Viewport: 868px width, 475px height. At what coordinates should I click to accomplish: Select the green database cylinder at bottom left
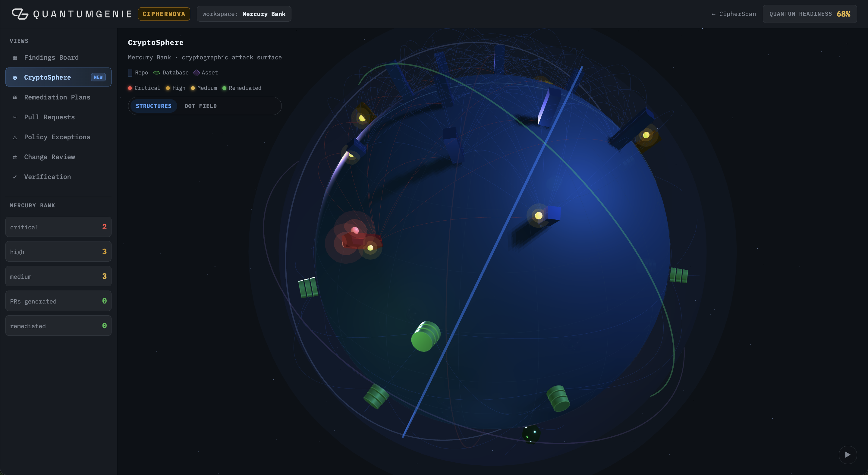coord(376,397)
